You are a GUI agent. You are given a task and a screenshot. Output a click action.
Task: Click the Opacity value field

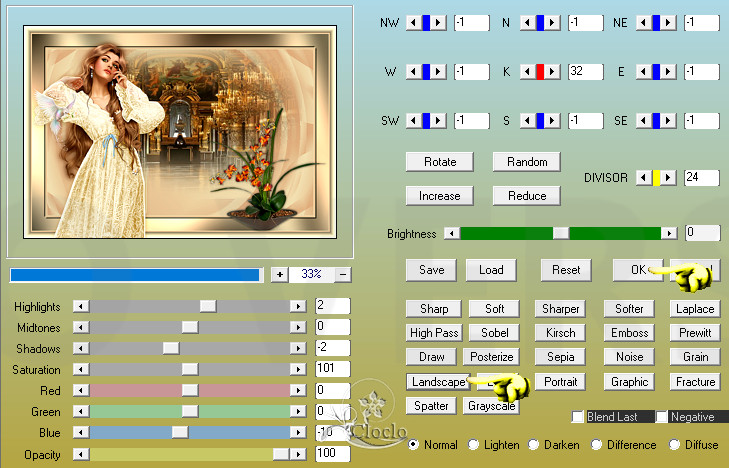332,453
